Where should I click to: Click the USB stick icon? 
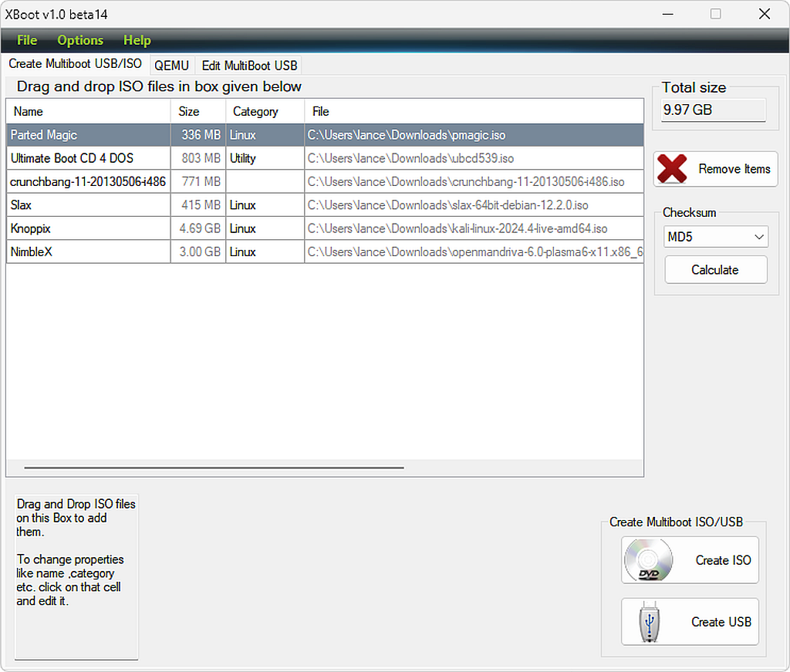point(649,622)
